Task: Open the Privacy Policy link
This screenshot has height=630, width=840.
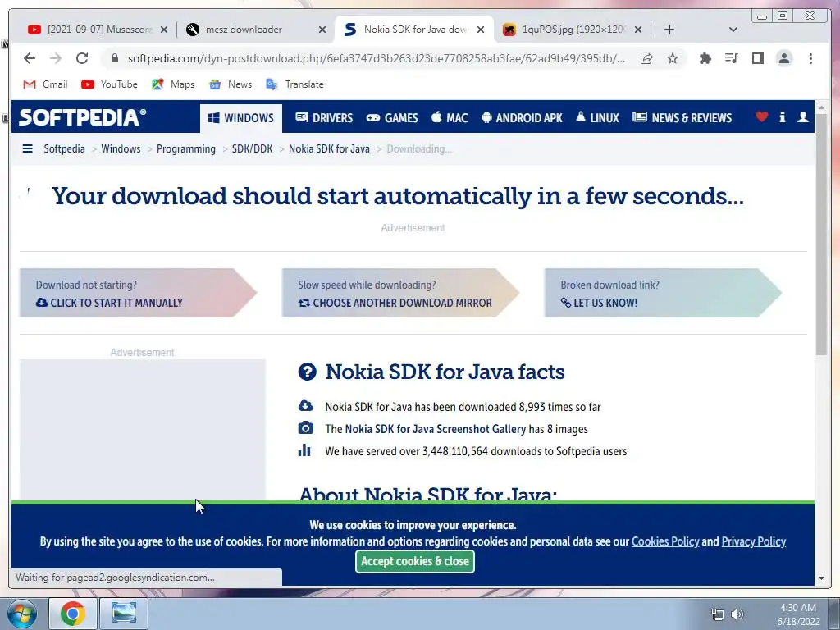Action: tap(753, 541)
